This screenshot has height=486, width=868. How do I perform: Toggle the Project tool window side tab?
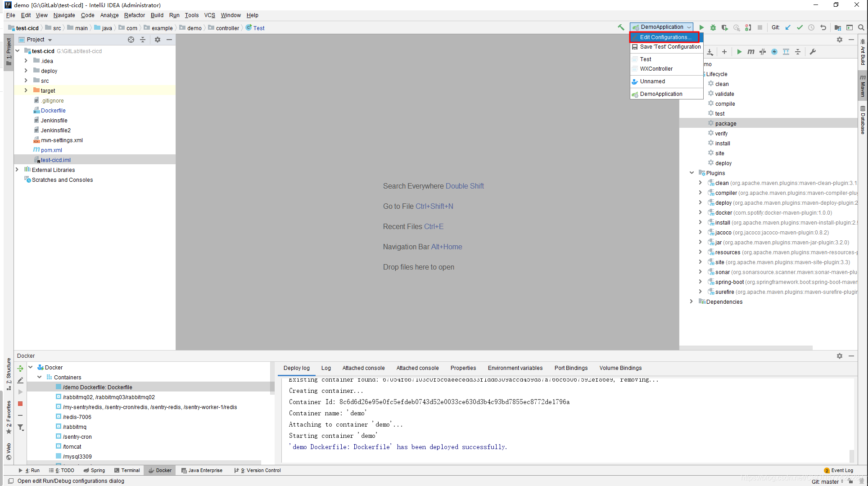(x=9, y=51)
